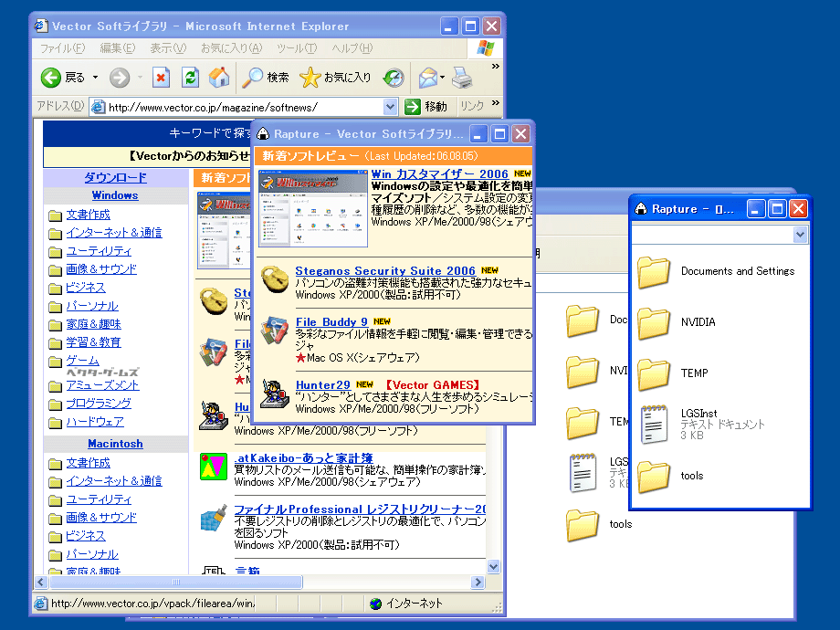Image resolution: width=840 pixels, height=630 pixels.
Task: Open the ツール(T) menu
Action: pos(297,48)
